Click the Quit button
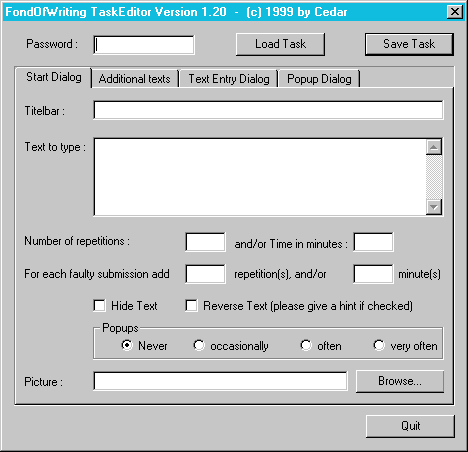468x452 pixels. point(410,426)
